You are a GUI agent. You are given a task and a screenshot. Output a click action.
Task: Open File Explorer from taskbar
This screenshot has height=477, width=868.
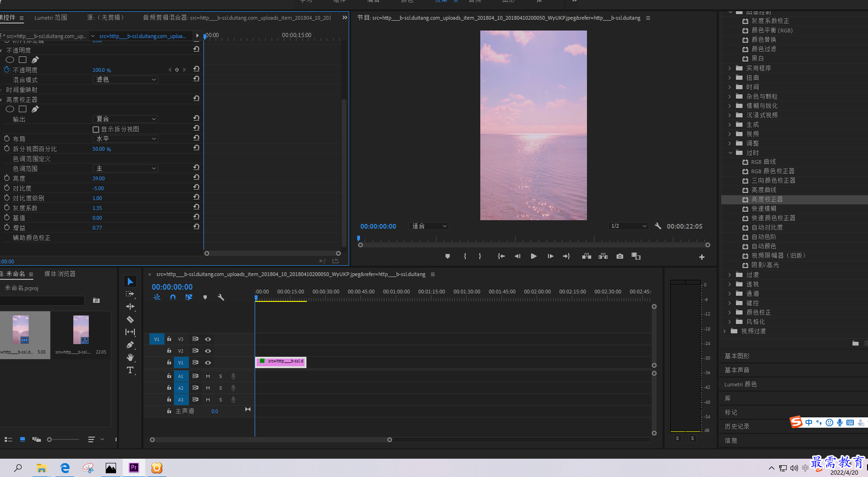(41, 468)
